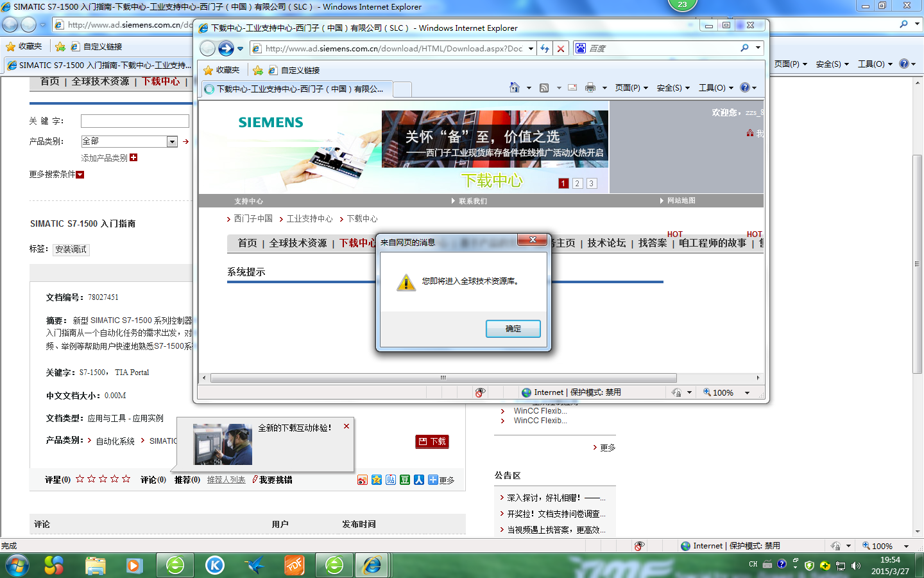The width and height of the screenshot is (924, 578).
Task: Share to Sina Weibo via the red icon
Action: click(x=363, y=480)
